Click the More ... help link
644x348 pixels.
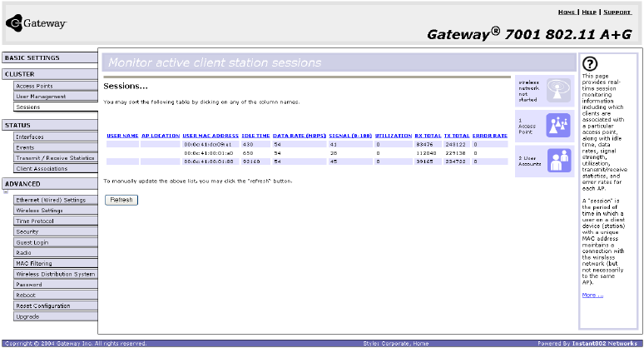(x=592, y=295)
